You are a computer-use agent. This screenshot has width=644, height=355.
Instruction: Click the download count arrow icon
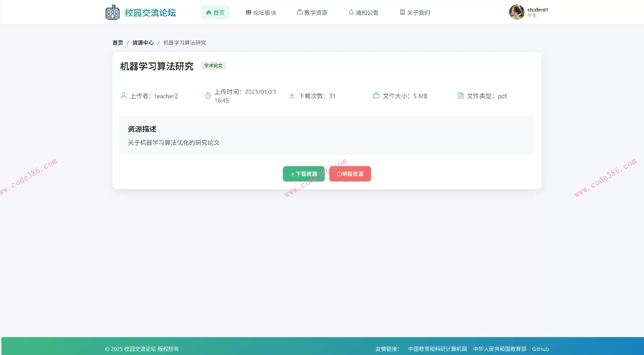point(292,96)
